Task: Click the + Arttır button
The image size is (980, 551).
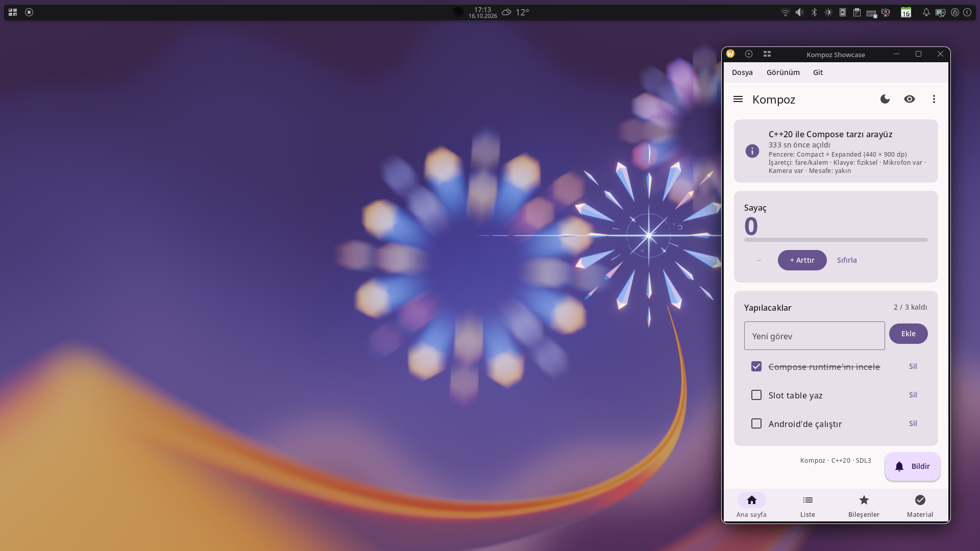Action: [x=802, y=260]
